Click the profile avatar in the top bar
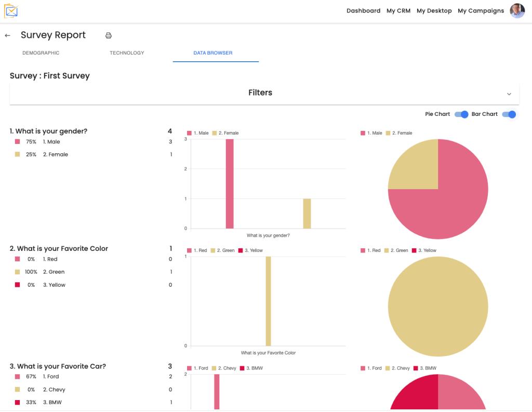The width and height of the screenshot is (532, 412). 517,10
